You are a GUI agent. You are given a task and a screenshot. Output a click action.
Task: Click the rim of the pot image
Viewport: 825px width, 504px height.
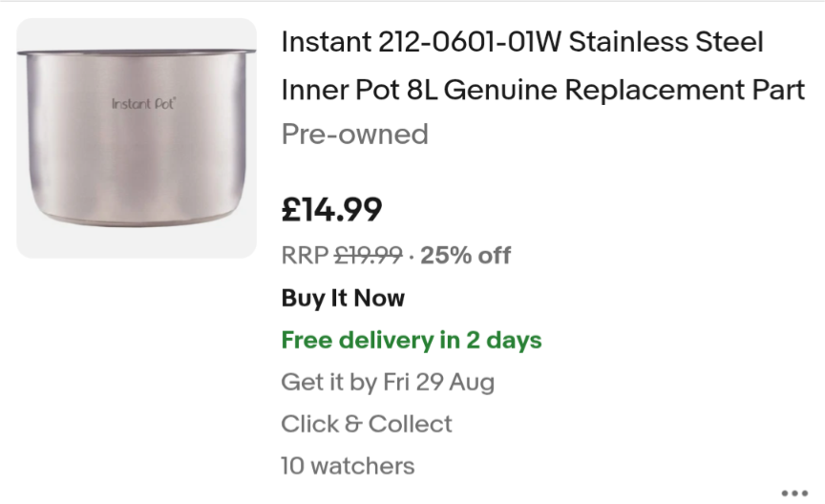(137, 51)
